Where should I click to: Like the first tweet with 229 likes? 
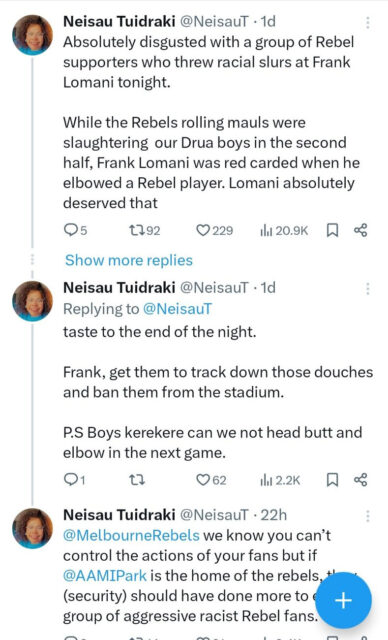click(x=214, y=231)
